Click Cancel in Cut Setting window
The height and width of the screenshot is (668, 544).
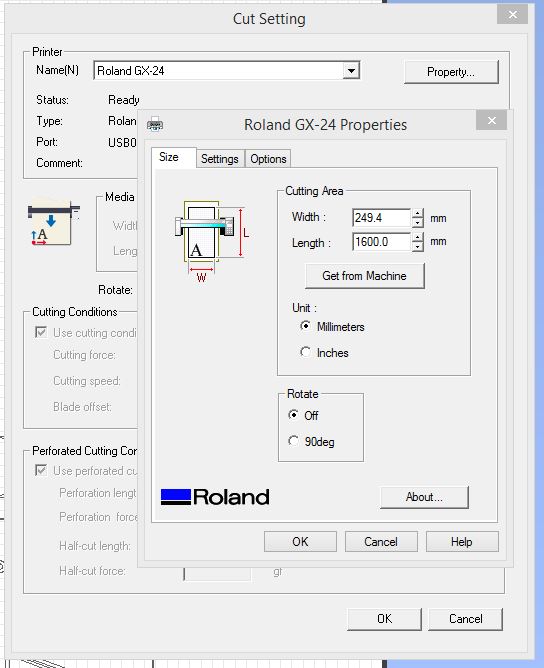click(465, 619)
